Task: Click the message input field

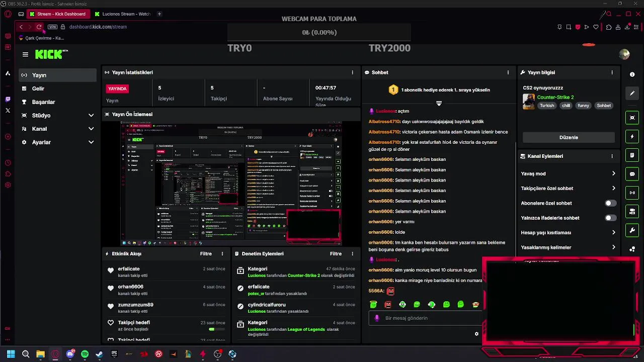Action: coord(426,318)
